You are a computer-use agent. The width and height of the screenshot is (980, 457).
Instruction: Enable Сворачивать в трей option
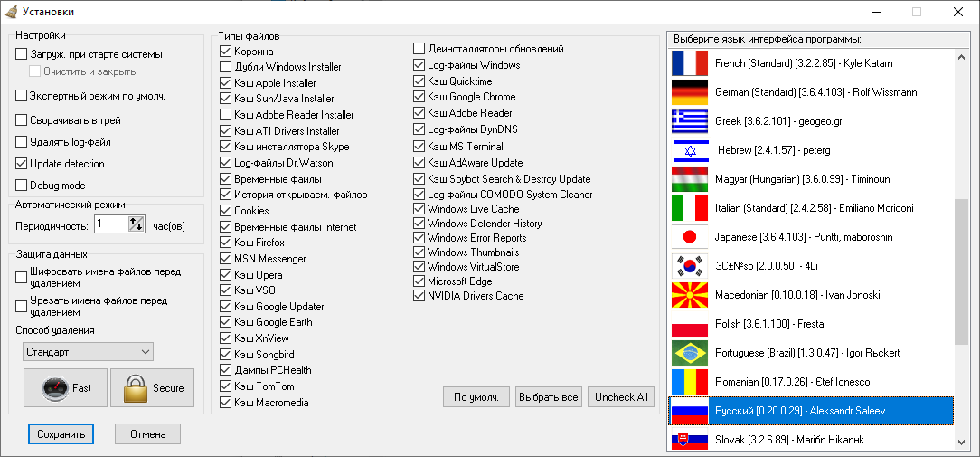pos(22,120)
